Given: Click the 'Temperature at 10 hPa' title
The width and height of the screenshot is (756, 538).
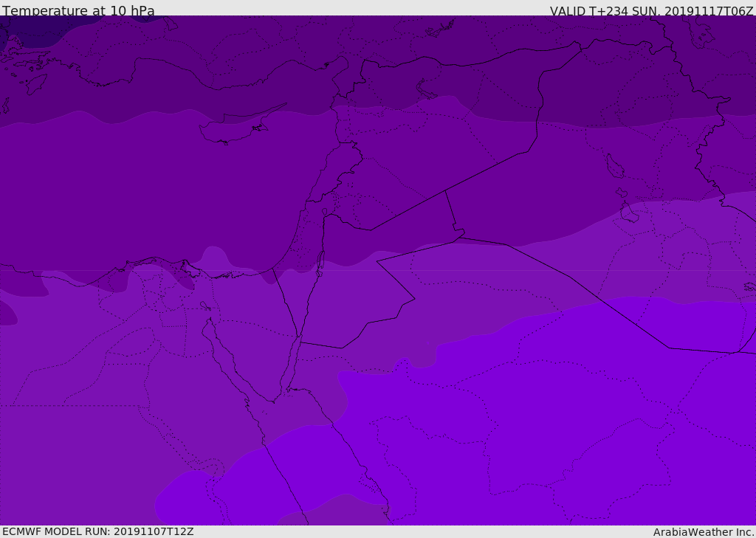Looking at the screenshot, I should click(x=78, y=10).
